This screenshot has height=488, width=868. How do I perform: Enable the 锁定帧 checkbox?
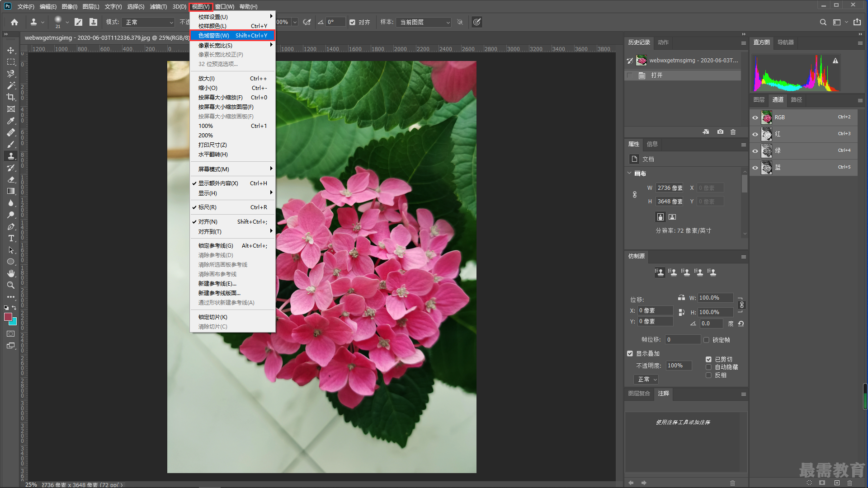coord(706,340)
